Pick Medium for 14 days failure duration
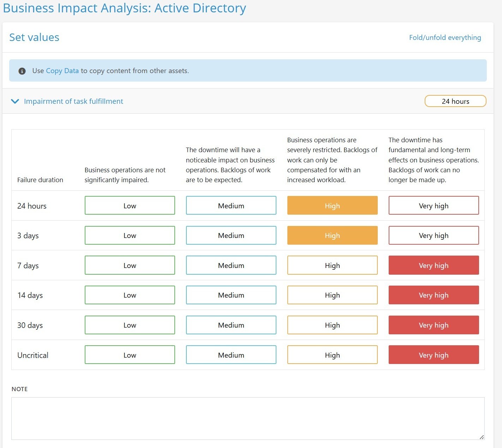The image size is (502, 448). tap(231, 295)
